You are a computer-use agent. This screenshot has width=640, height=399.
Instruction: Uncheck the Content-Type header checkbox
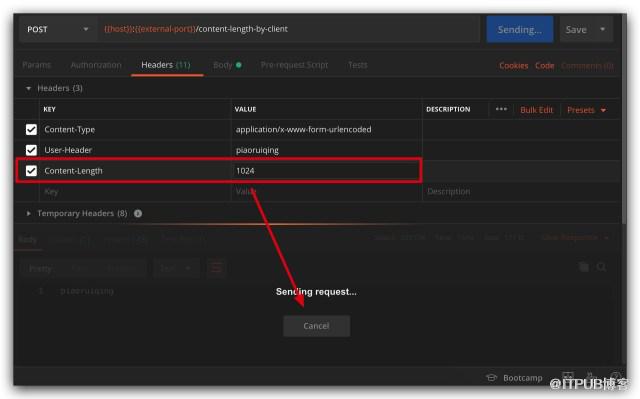point(31,129)
